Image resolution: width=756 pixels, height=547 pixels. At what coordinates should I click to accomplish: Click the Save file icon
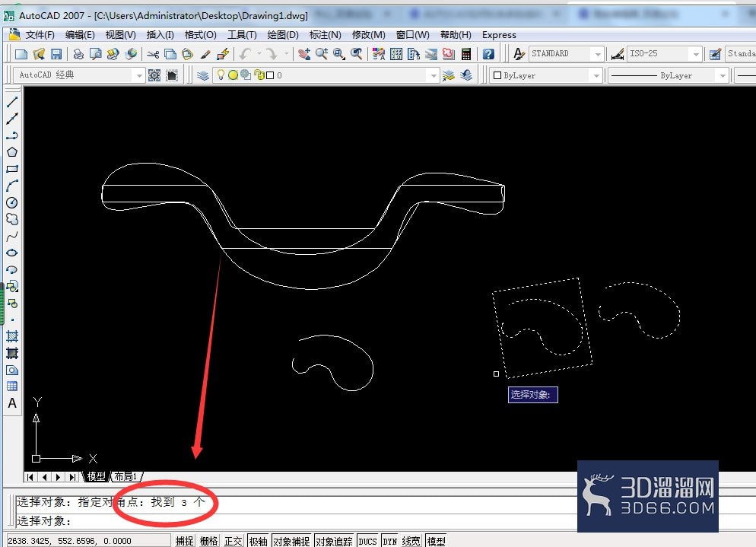click(x=56, y=54)
